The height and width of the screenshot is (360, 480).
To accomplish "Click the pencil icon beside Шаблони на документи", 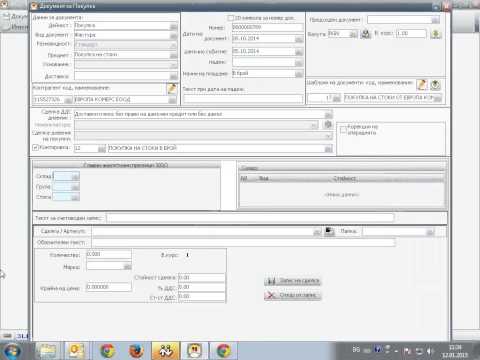I will [x=422, y=85].
